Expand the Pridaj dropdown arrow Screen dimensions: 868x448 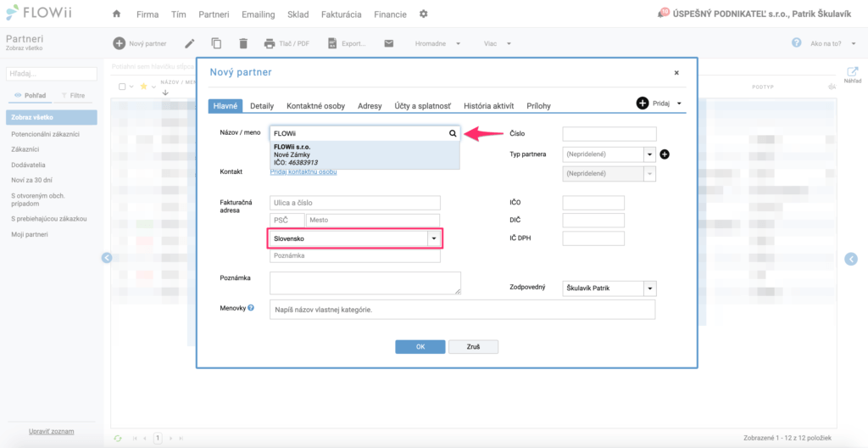pyautogui.click(x=679, y=104)
